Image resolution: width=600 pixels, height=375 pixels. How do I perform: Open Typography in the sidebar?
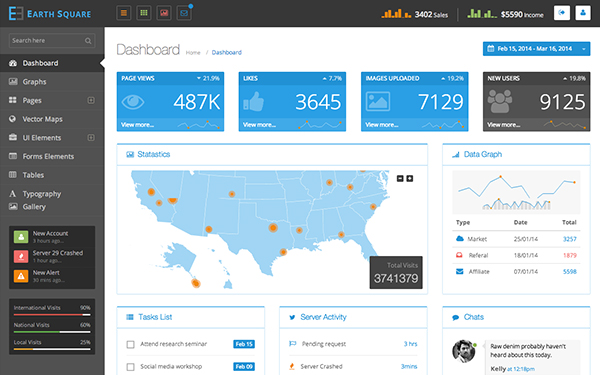pyautogui.click(x=52, y=194)
